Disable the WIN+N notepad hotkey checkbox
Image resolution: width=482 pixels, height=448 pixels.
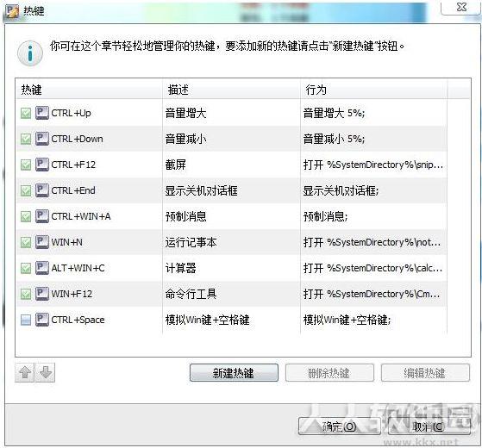26,242
